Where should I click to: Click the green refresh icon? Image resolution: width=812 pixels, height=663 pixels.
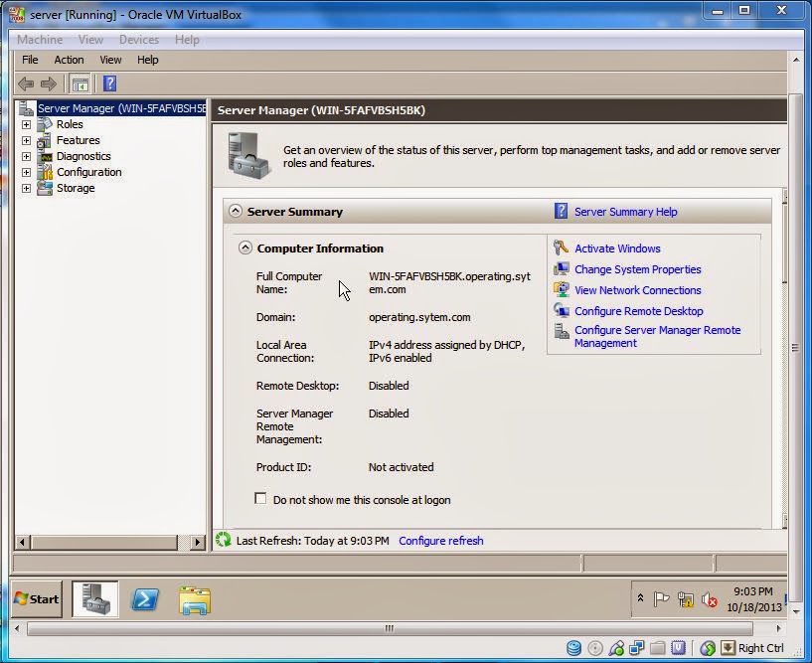pos(224,540)
